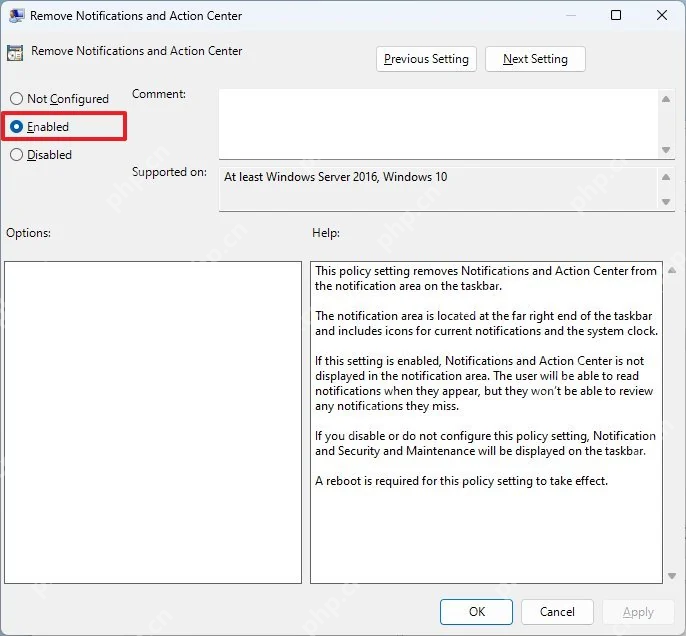Minimize the policy dialog window
Screen dimensions: 686x636
point(570,15)
